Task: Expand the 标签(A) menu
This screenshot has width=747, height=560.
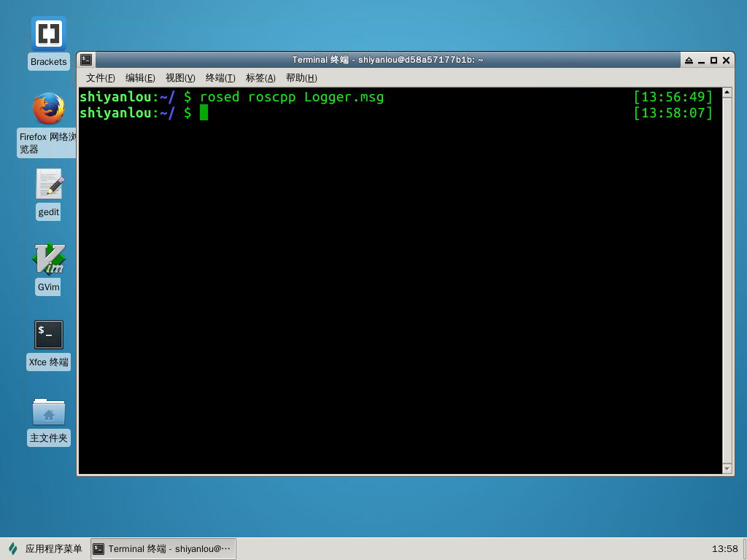Action: 260,78
